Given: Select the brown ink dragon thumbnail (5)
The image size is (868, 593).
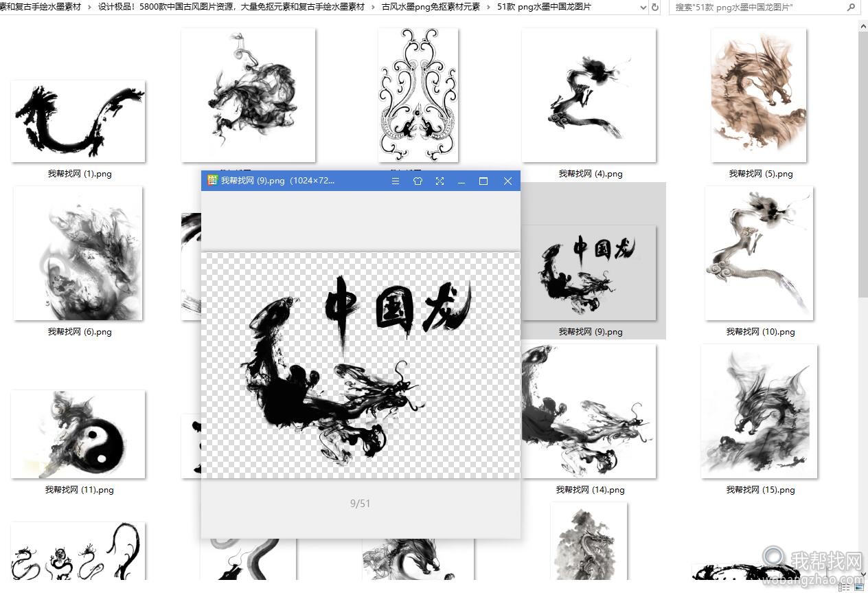Looking at the screenshot, I should [x=759, y=95].
